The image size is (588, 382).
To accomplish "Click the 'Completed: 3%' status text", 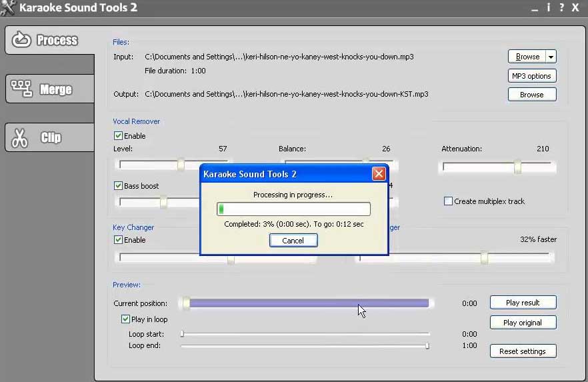I will coord(294,224).
